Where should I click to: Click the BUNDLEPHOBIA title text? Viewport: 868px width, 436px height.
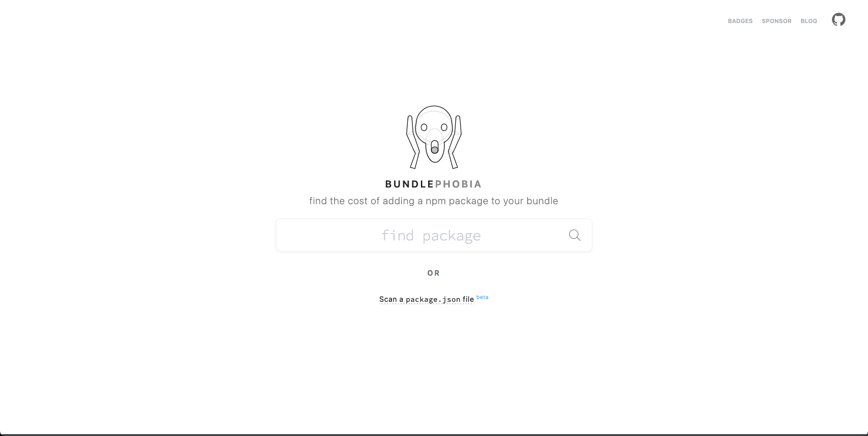coord(434,184)
